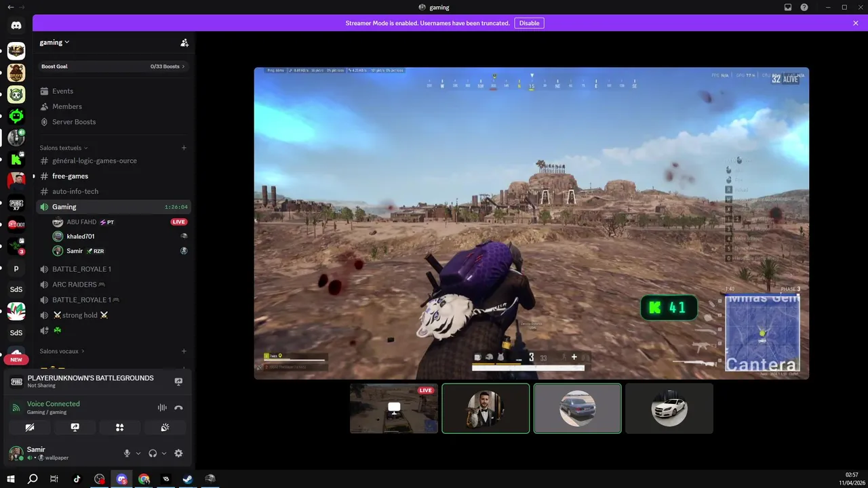Open TikTok from the taskbar
Image resolution: width=868 pixels, height=488 pixels.
[x=77, y=479]
